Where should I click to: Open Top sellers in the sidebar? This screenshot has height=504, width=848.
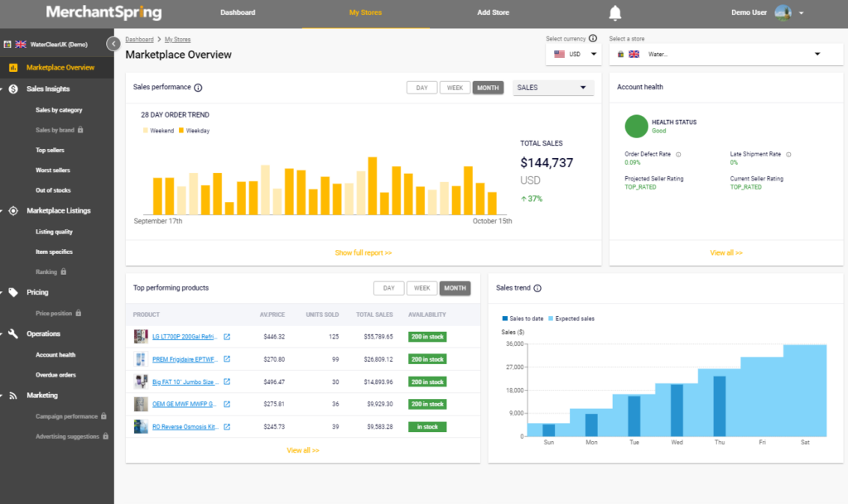(x=50, y=150)
